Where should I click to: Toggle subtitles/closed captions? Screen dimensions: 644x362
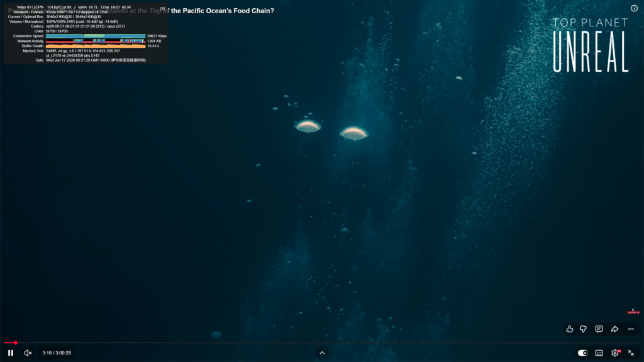[x=599, y=353]
